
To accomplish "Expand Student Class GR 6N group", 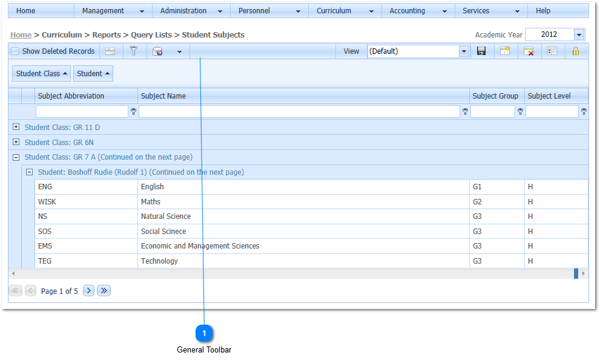I will [16, 142].
